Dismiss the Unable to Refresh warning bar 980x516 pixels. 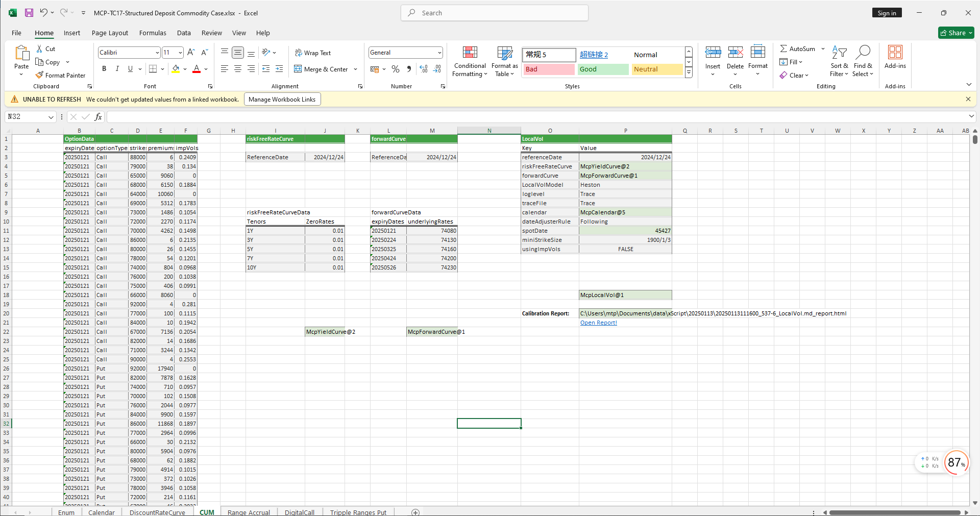pyautogui.click(x=968, y=99)
